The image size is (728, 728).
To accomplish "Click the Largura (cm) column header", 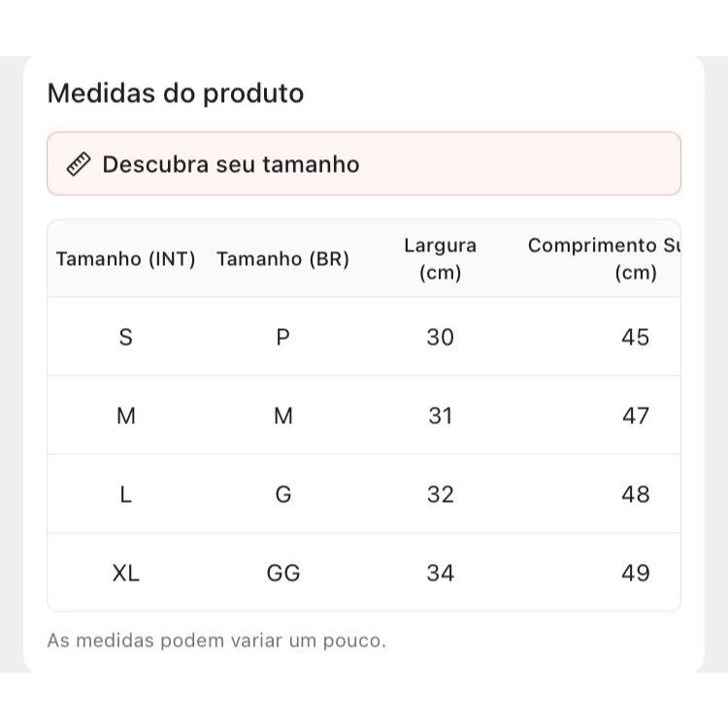I will pyautogui.click(x=440, y=259).
